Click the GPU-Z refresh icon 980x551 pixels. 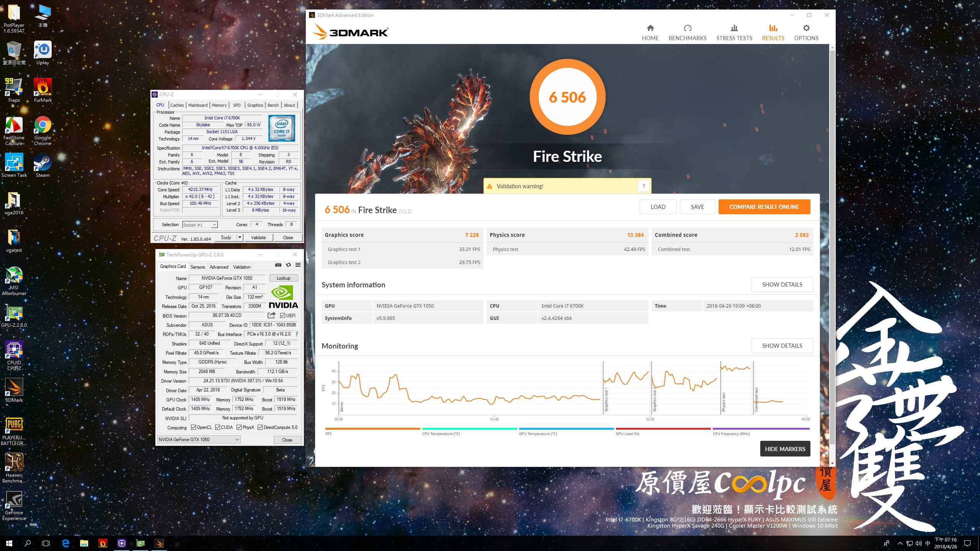tap(288, 265)
